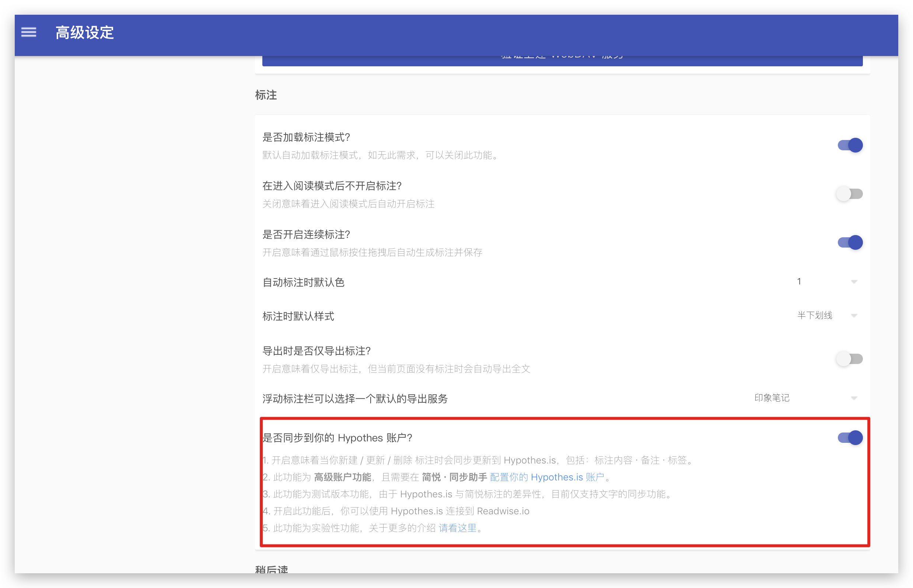Image resolution: width=913 pixels, height=588 pixels.
Task: Click the partially hidden WebDAV verify button
Action: tap(562, 61)
